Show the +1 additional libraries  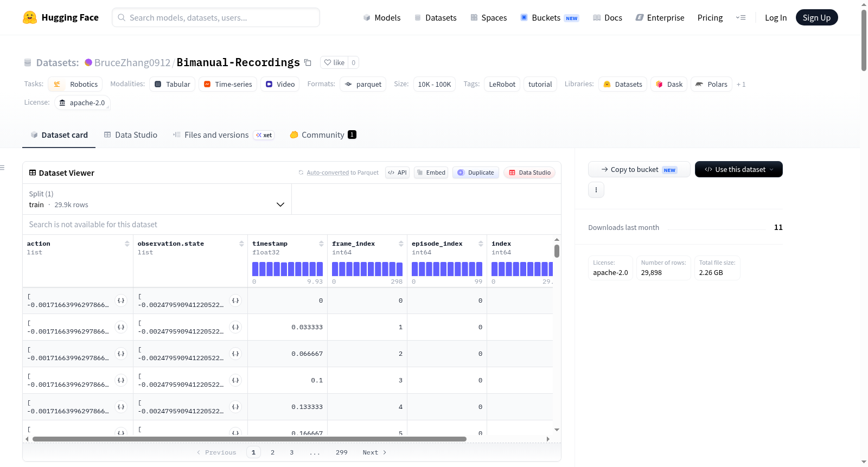coord(741,85)
